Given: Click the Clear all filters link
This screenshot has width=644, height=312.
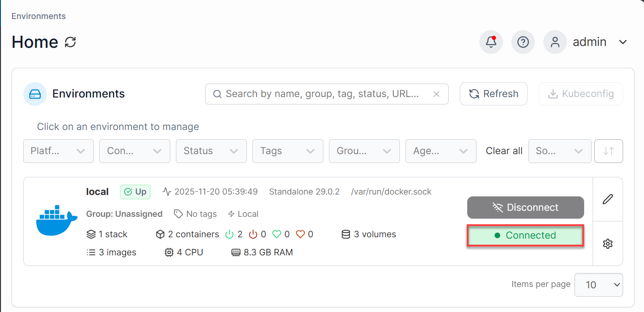Looking at the screenshot, I should 504,151.
